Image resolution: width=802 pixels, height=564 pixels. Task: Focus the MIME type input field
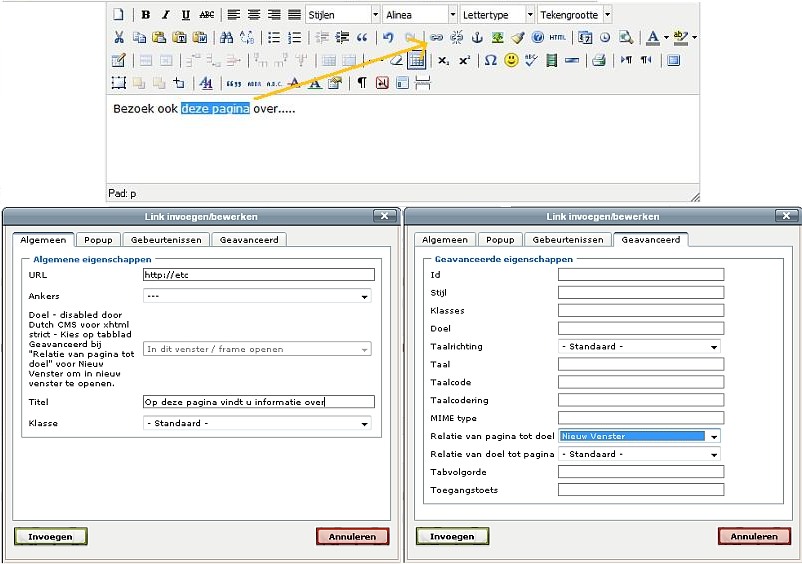click(641, 418)
